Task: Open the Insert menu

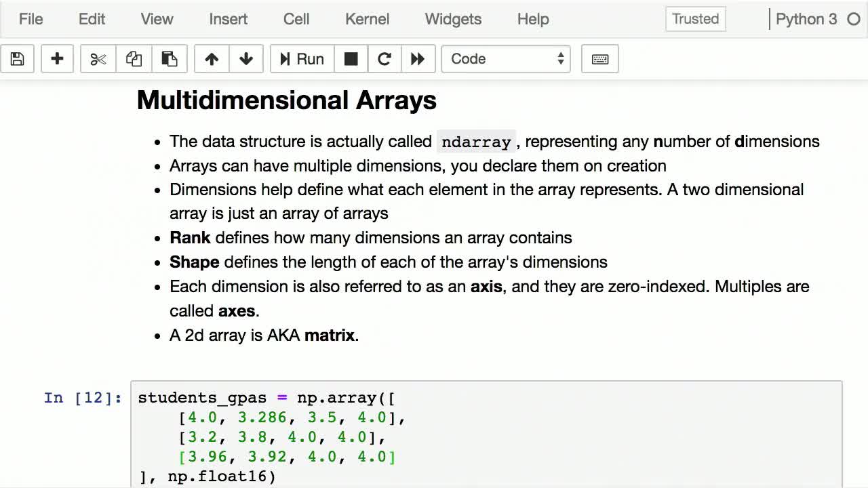Action: pyautogui.click(x=228, y=19)
